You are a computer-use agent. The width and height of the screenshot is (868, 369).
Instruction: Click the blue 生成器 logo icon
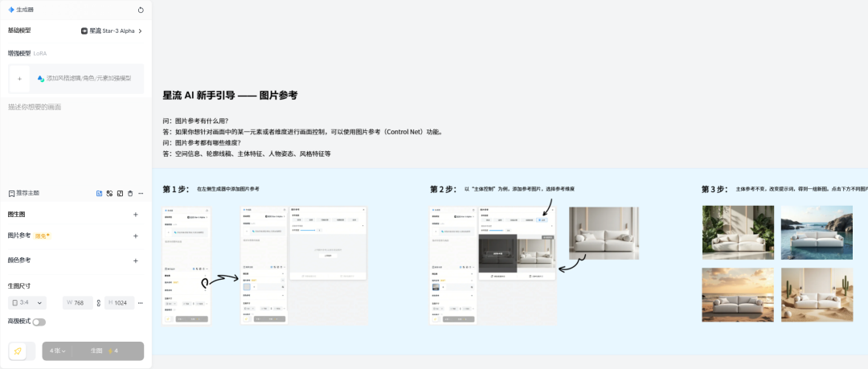click(11, 10)
